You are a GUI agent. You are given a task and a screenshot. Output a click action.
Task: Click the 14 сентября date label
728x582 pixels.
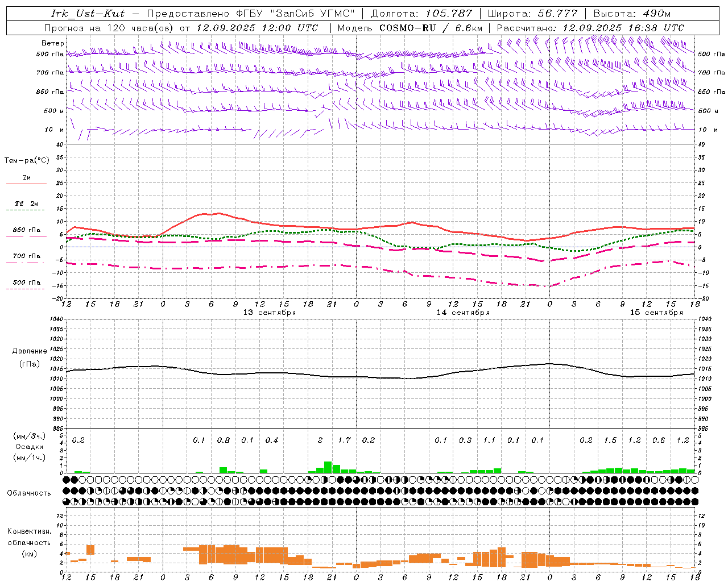463,313
